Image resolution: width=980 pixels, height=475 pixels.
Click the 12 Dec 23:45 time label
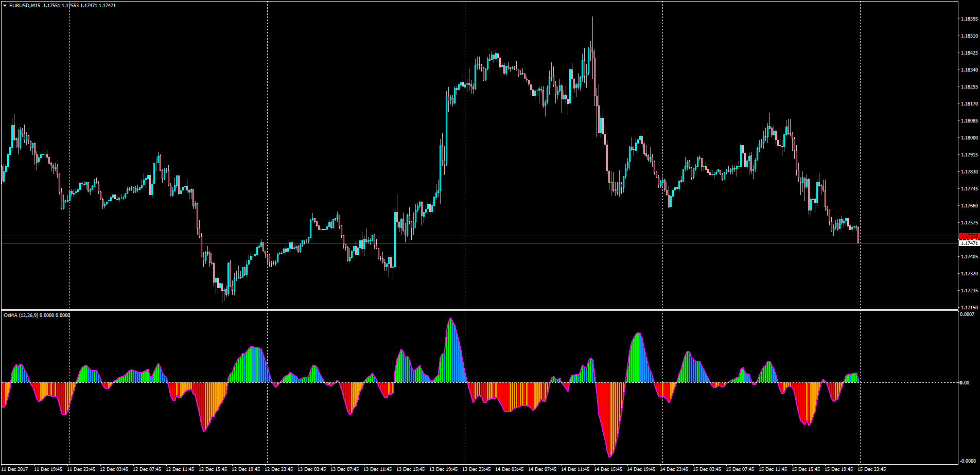[279, 469]
